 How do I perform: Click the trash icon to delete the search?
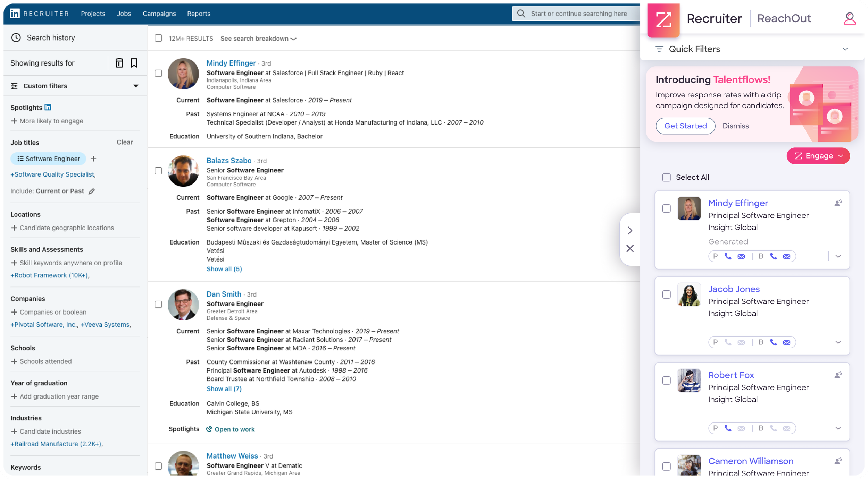coord(119,63)
